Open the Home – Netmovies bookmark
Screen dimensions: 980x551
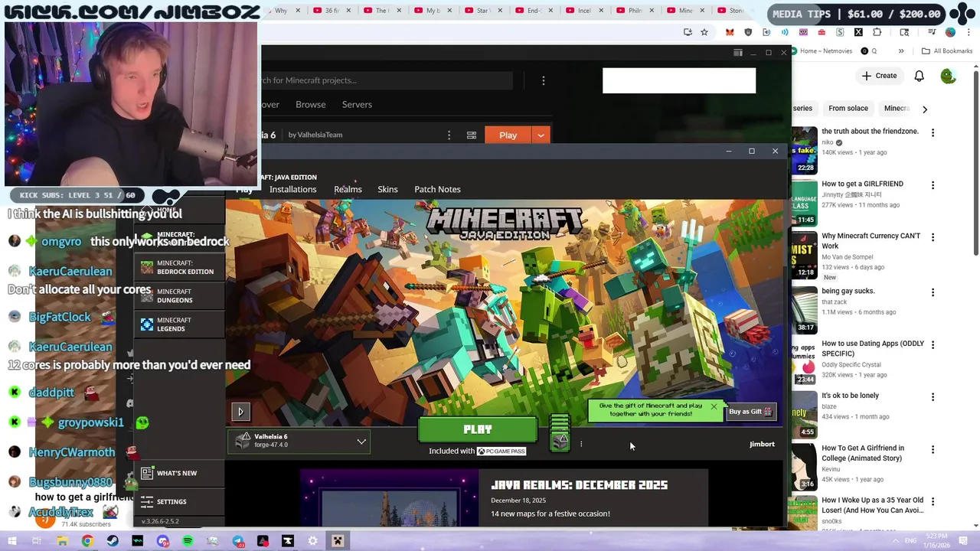point(820,51)
